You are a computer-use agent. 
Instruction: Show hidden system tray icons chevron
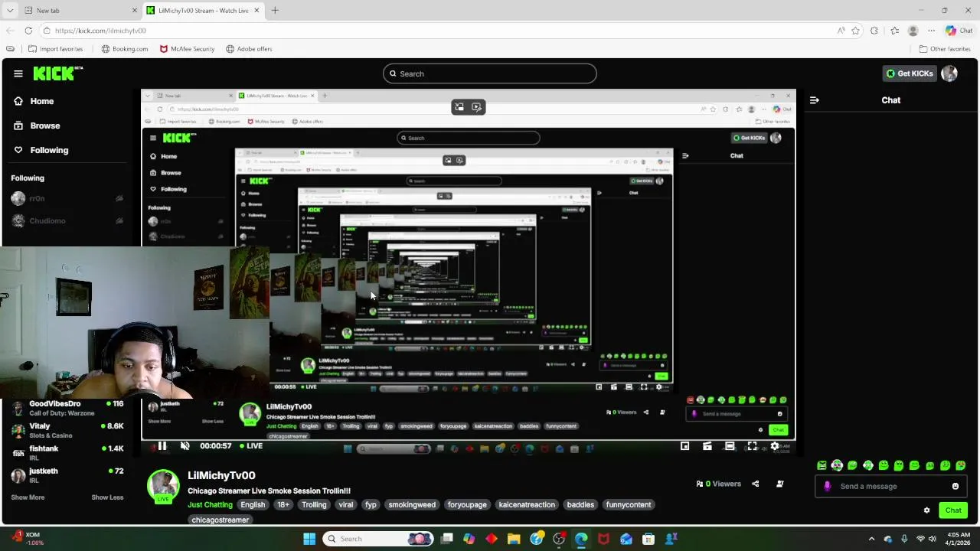(x=871, y=539)
